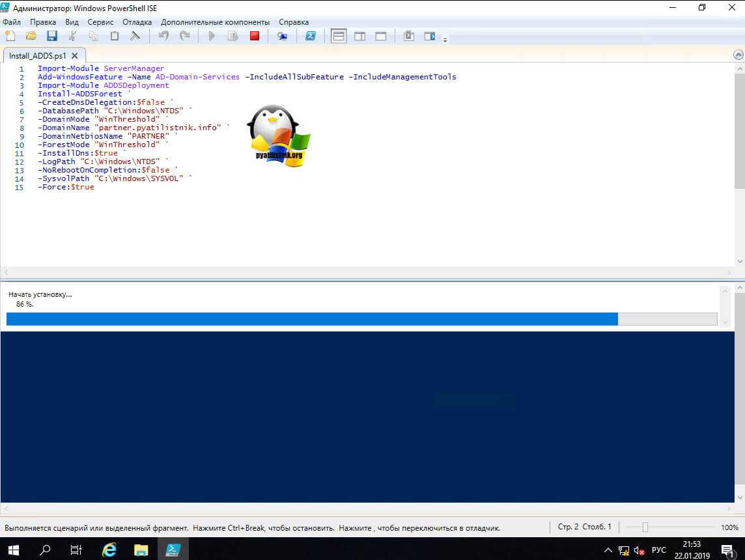Click the Windows Start button
Viewport: 745px width, 560px height.
tap(13, 550)
